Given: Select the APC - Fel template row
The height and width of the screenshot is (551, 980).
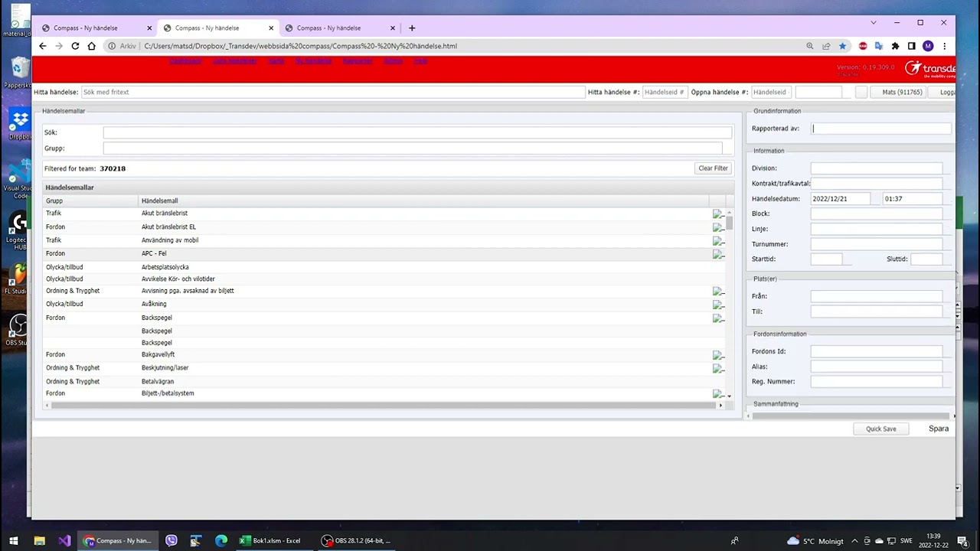Looking at the screenshot, I should (x=384, y=253).
